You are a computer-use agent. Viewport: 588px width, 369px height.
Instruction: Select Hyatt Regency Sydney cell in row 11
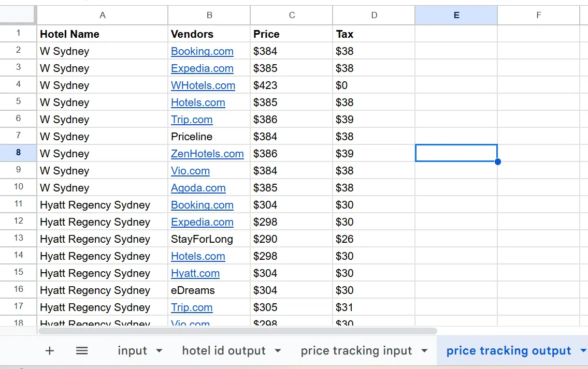(103, 204)
